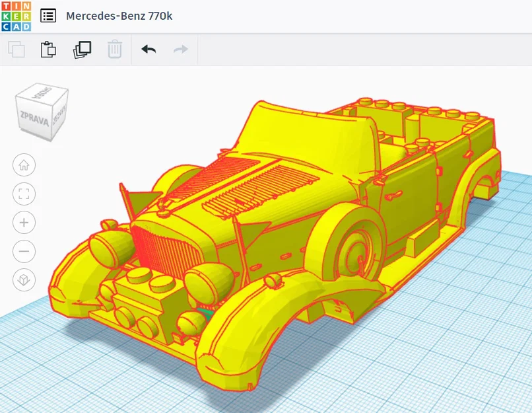532x413 pixels.
Task: Click the Paste icon
Action: point(49,49)
